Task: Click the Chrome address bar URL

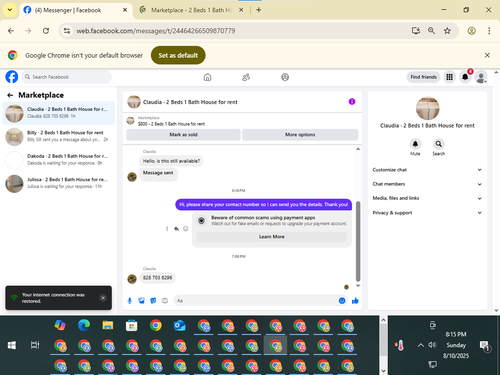Action: pyautogui.click(x=156, y=31)
